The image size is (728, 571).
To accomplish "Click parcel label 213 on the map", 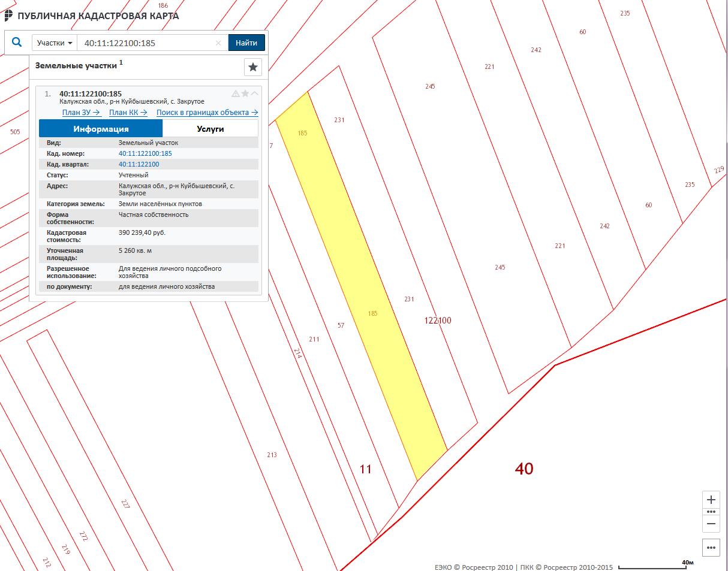I will point(272,455).
